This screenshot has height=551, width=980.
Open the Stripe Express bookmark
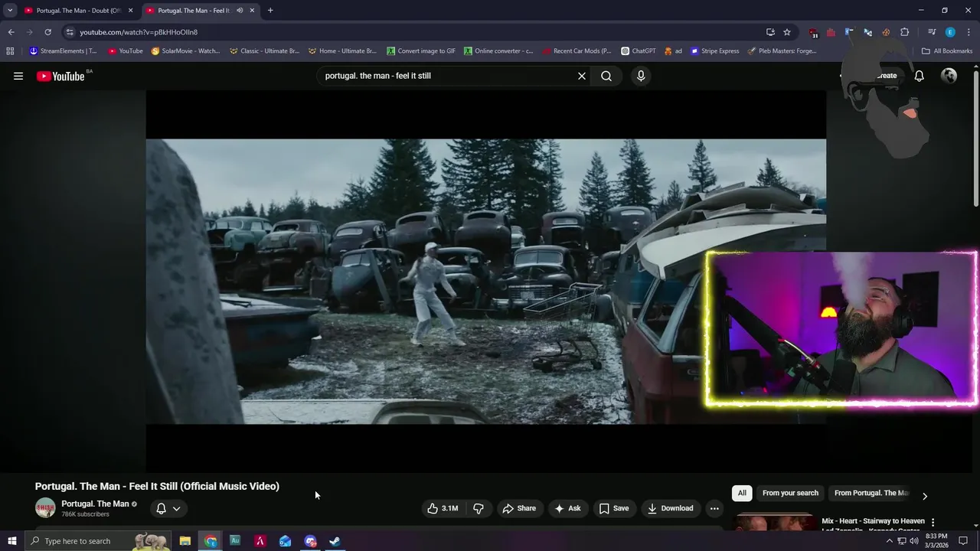[715, 51]
